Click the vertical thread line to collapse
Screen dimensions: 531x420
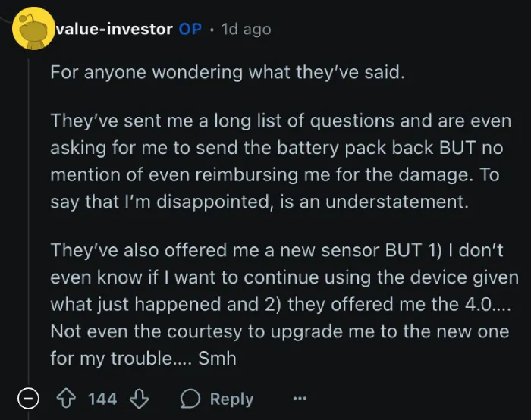click(x=29, y=220)
